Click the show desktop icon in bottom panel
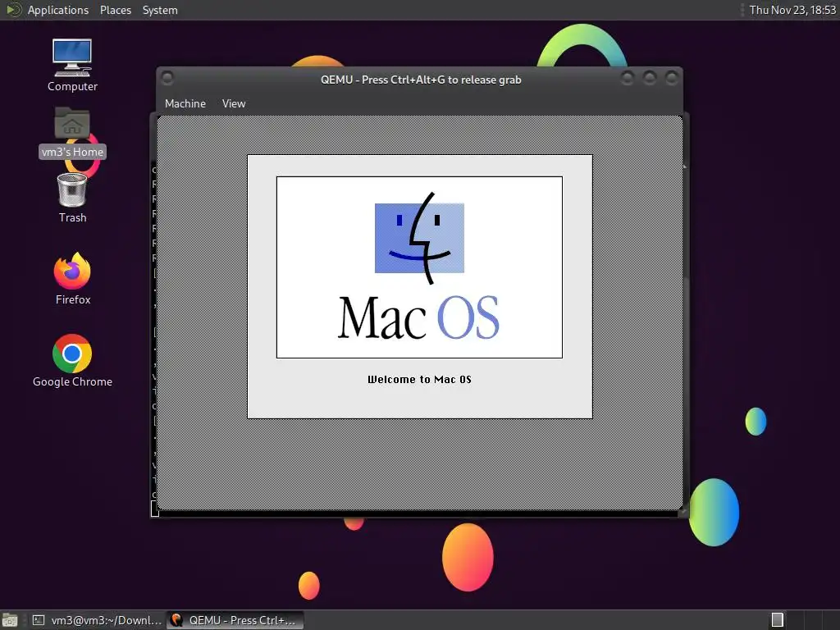 pyautogui.click(x=10, y=620)
